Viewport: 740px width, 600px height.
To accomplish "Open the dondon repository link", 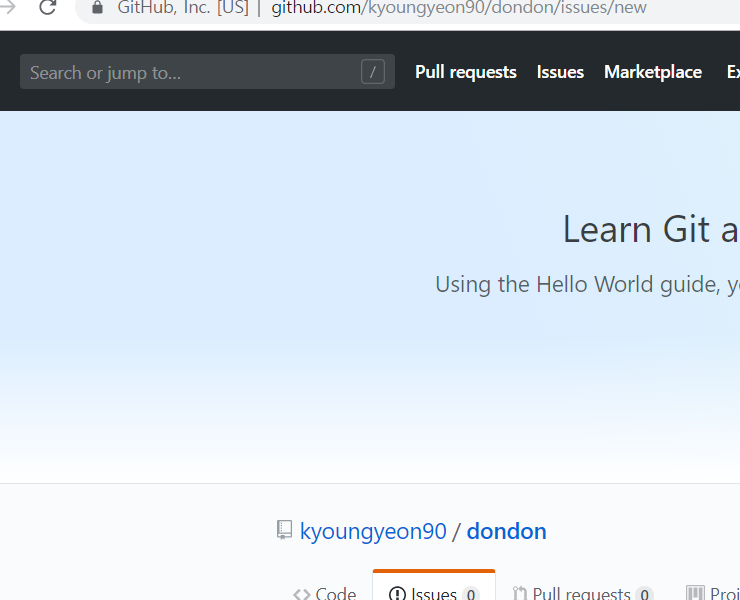I will [506, 531].
